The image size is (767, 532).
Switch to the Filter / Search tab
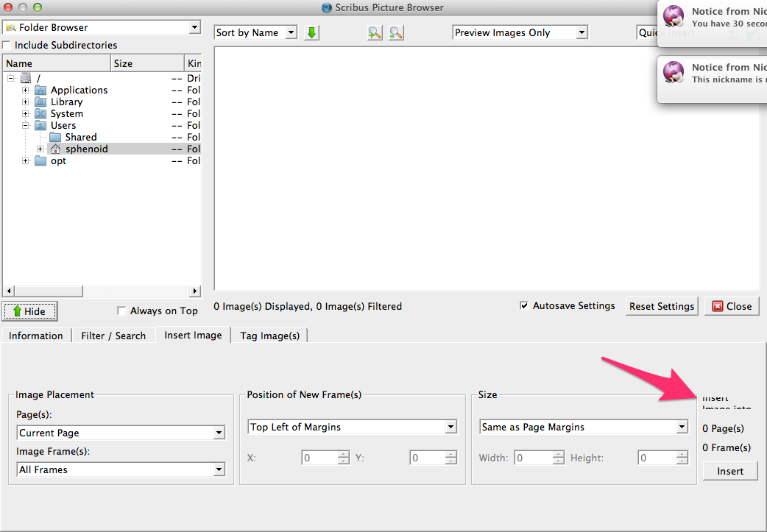(x=113, y=336)
